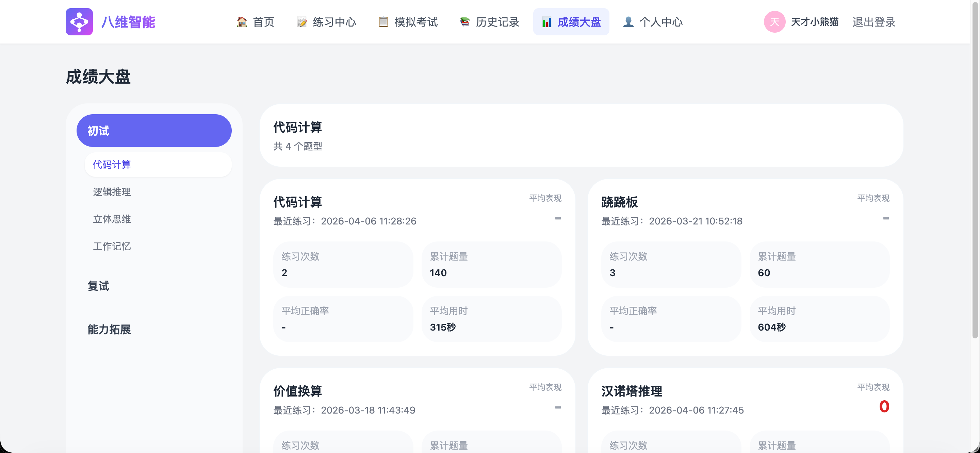Expand the 能力拓展 section

click(x=109, y=330)
